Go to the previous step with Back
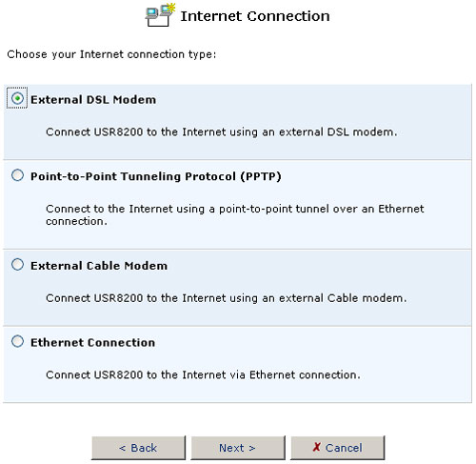476x464 pixels. tap(138, 448)
